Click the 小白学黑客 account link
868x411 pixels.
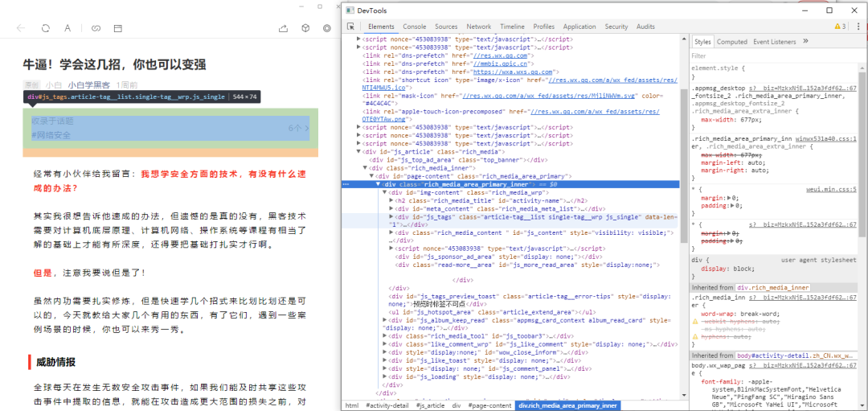coord(89,84)
